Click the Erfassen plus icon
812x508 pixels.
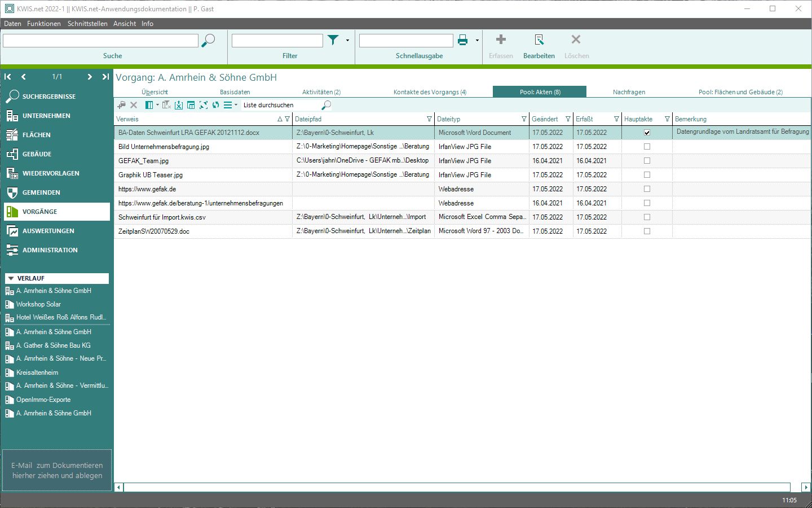click(501, 40)
